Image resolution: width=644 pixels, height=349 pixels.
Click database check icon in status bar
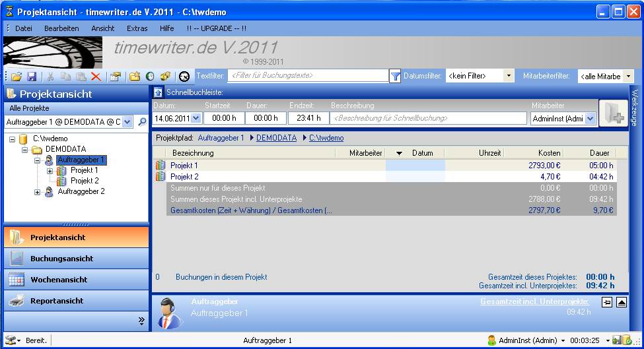click(x=627, y=340)
